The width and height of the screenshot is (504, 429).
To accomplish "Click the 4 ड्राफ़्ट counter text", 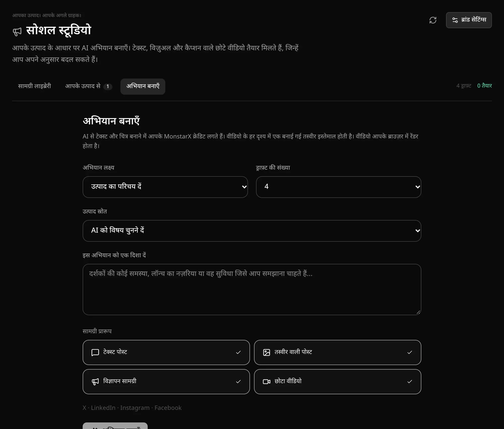I will click(464, 86).
